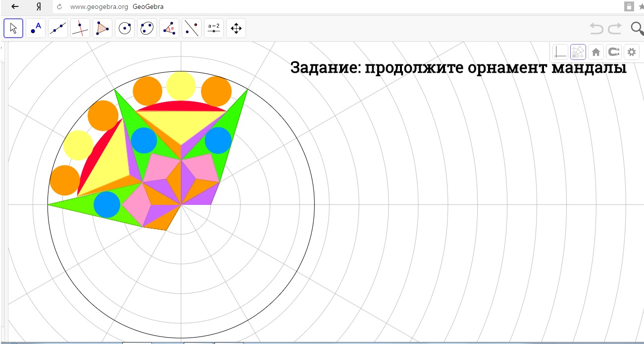Select the Move arrow tool

pos(13,28)
